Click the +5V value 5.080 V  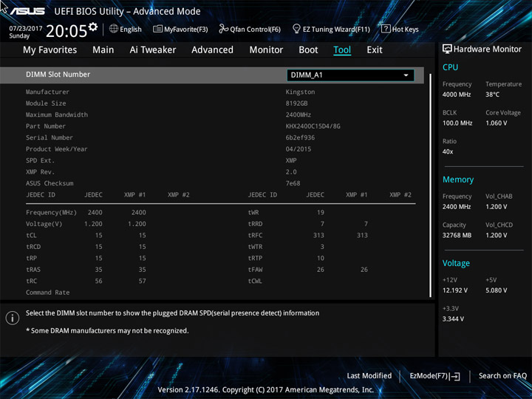pyautogui.click(x=497, y=290)
